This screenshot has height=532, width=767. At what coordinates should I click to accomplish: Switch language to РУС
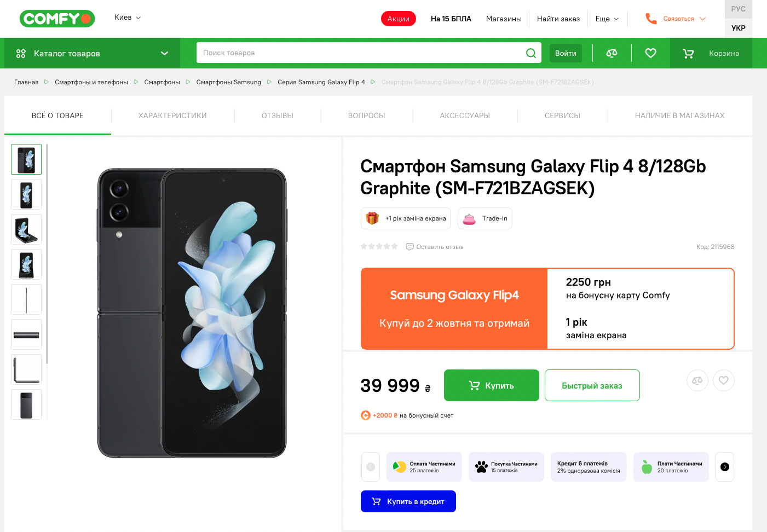click(738, 9)
